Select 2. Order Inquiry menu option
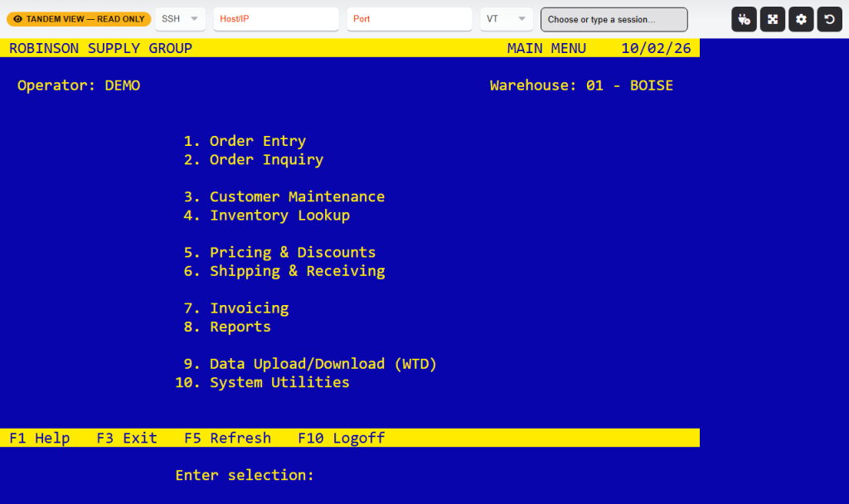The image size is (849, 504). tap(254, 160)
